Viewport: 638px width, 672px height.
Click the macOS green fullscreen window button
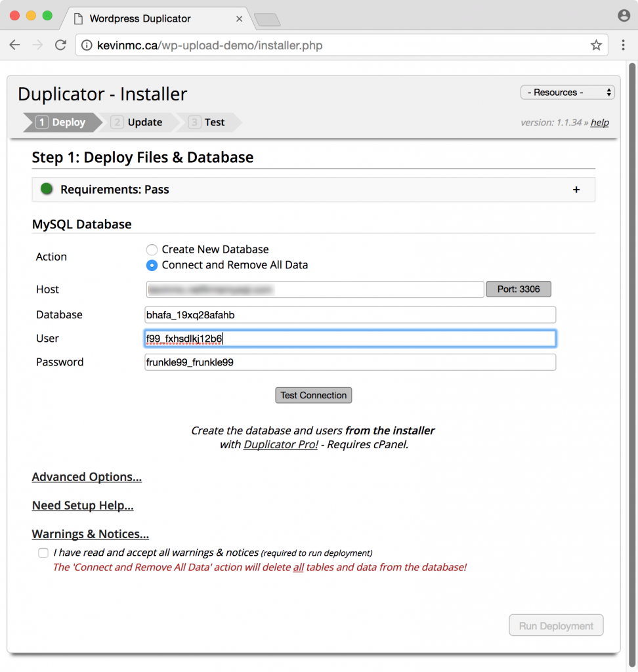tap(48, 16)
